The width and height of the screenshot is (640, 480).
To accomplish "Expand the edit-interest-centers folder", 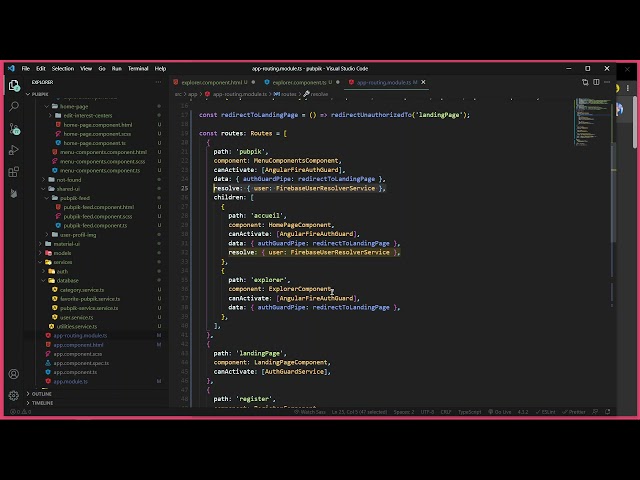I will [87, 116].
